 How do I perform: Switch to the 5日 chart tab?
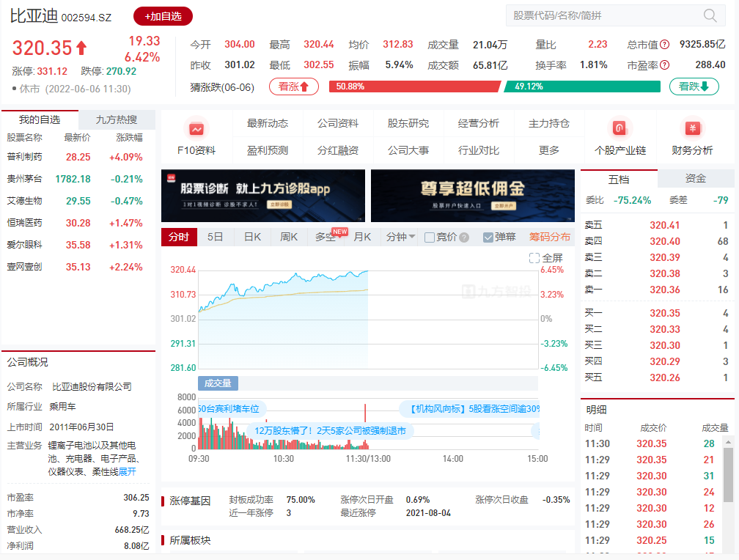coord(216,237)
